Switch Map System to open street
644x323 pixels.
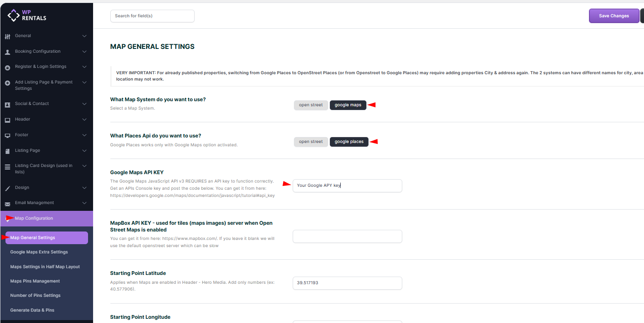tap(311, 105)
